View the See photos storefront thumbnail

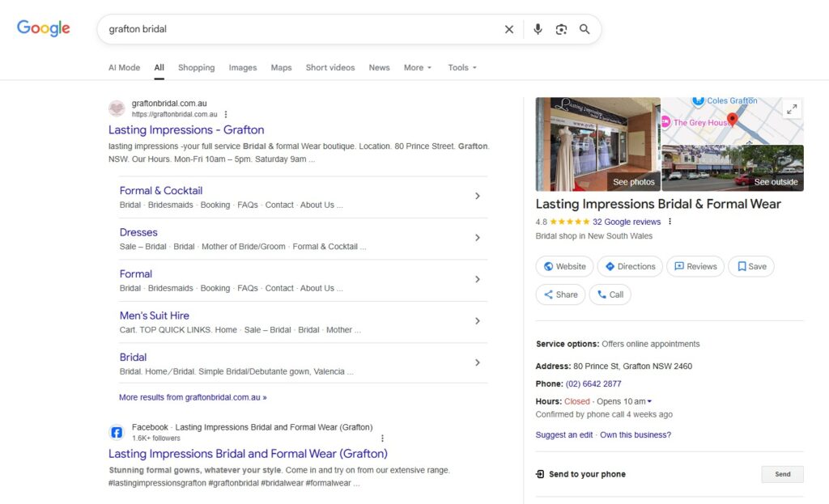(x=597, y=144)
